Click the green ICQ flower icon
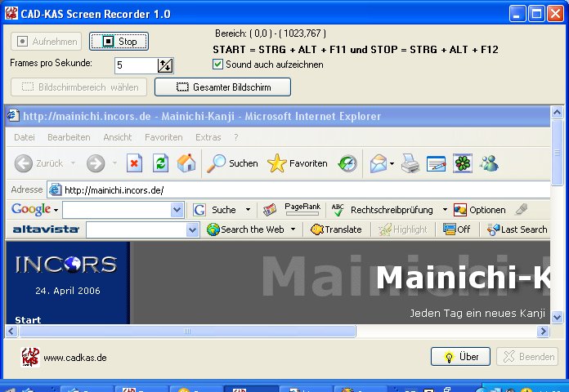 click(463, 163)
